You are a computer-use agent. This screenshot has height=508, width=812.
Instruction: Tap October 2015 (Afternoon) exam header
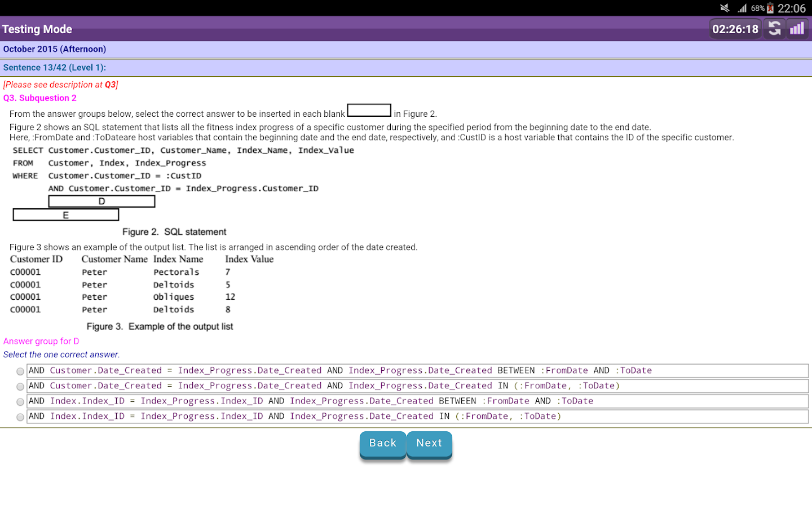55,49
